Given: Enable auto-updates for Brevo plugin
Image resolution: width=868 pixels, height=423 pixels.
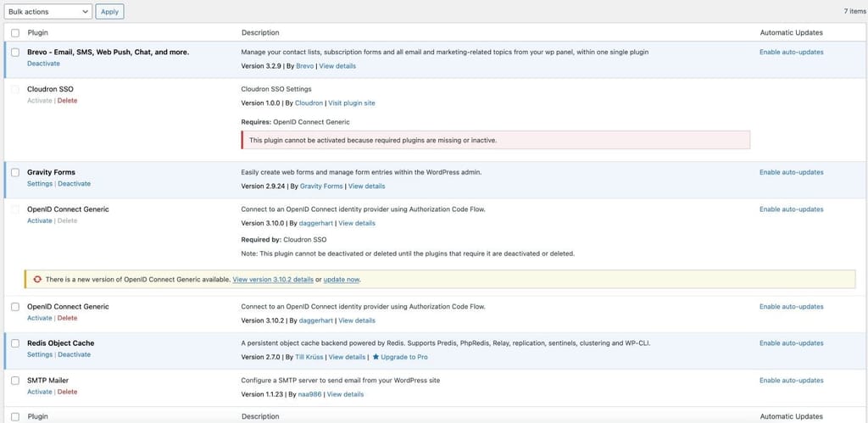Looking at the screenshot, I should coord(791,52).
